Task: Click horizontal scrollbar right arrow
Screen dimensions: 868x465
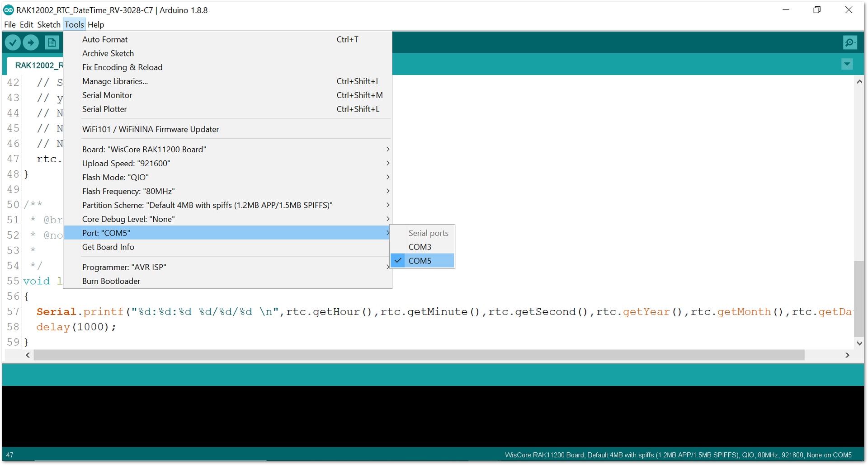Action: [x=847, y=355]
